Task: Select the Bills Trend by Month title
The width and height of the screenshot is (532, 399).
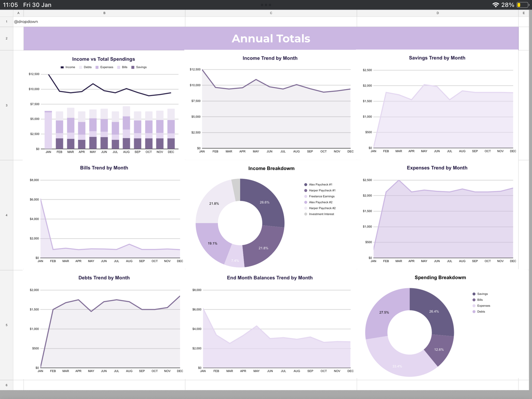Action: 104,168
